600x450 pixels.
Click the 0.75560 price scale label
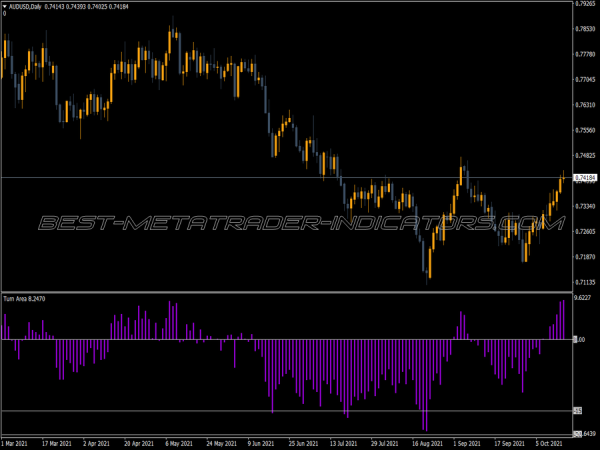585,130
